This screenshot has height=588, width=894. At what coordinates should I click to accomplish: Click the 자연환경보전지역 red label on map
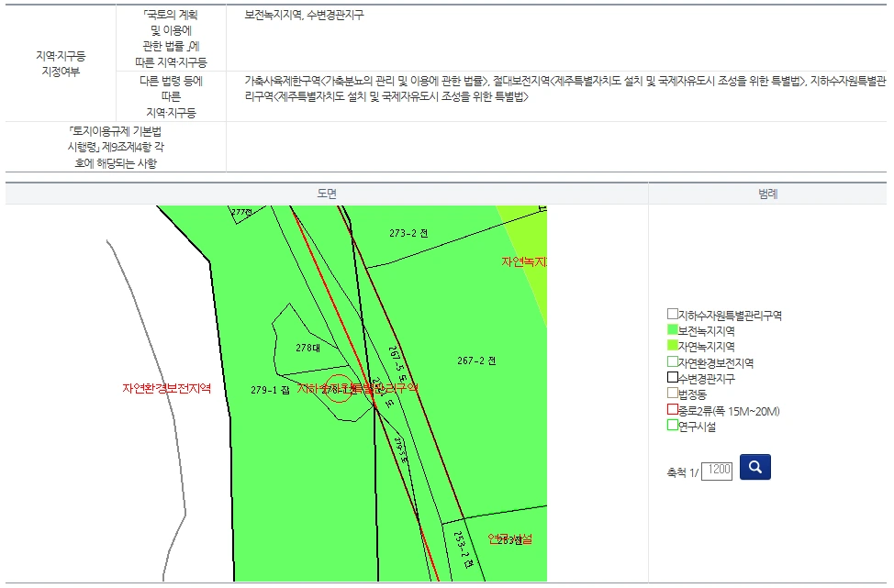[169, 388]
